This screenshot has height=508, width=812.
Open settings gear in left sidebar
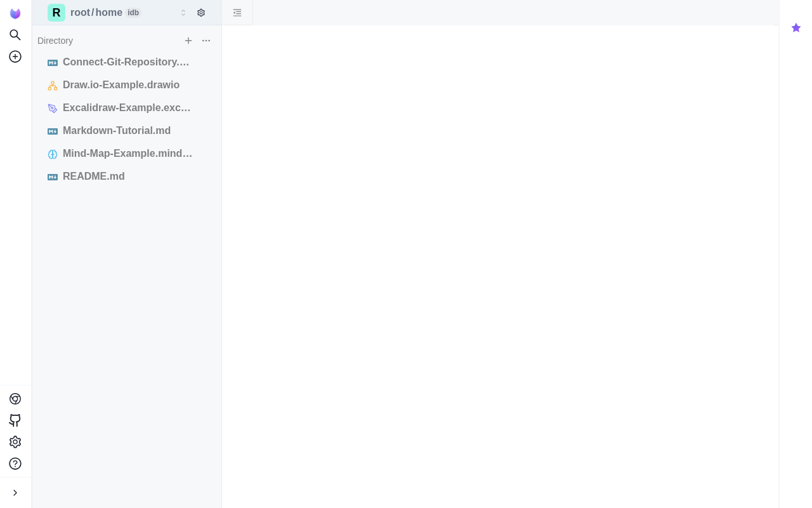(x=15, y=442)
